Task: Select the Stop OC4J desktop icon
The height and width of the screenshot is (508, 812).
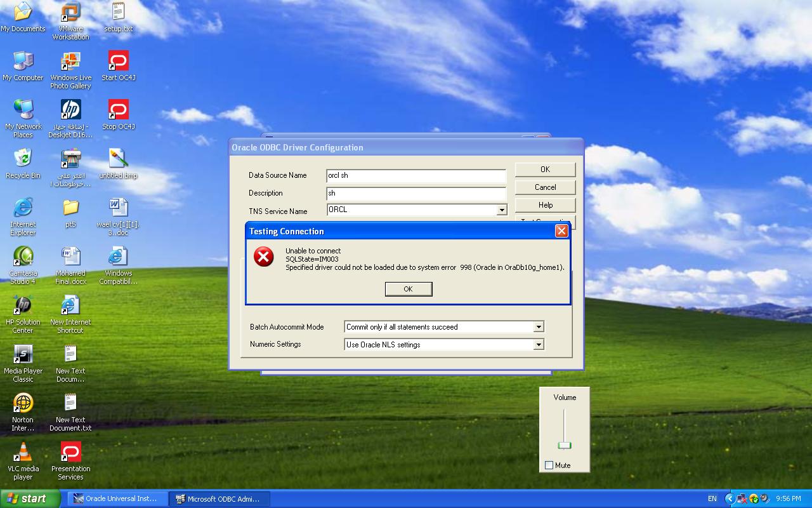Action: 119,110
